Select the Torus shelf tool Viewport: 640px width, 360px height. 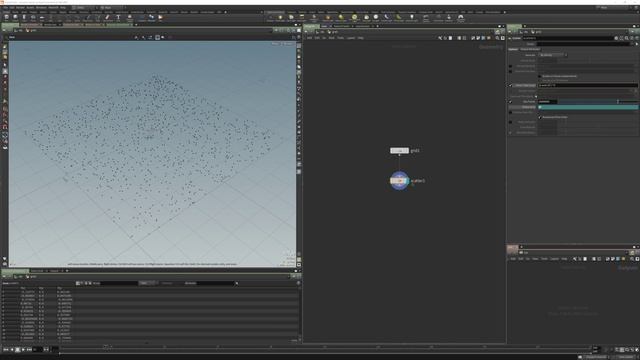[33, 17]
